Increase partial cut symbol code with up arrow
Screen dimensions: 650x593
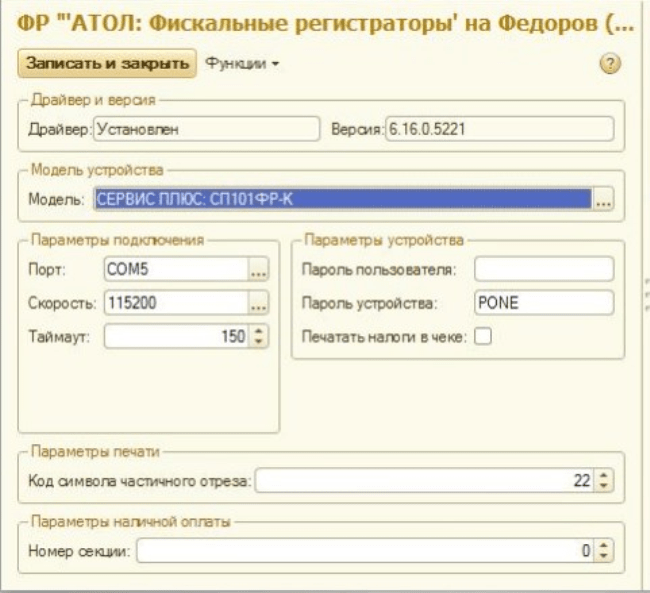pos(604,475)
